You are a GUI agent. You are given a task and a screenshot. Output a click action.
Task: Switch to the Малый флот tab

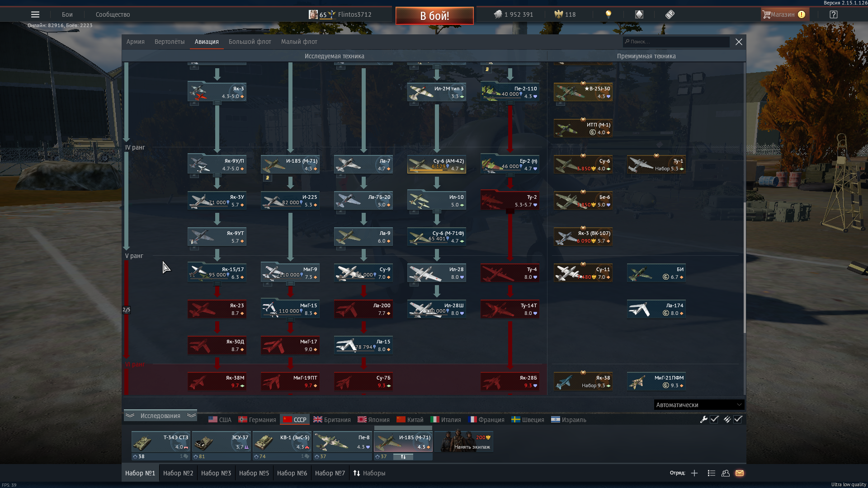[x=299, y=42]
